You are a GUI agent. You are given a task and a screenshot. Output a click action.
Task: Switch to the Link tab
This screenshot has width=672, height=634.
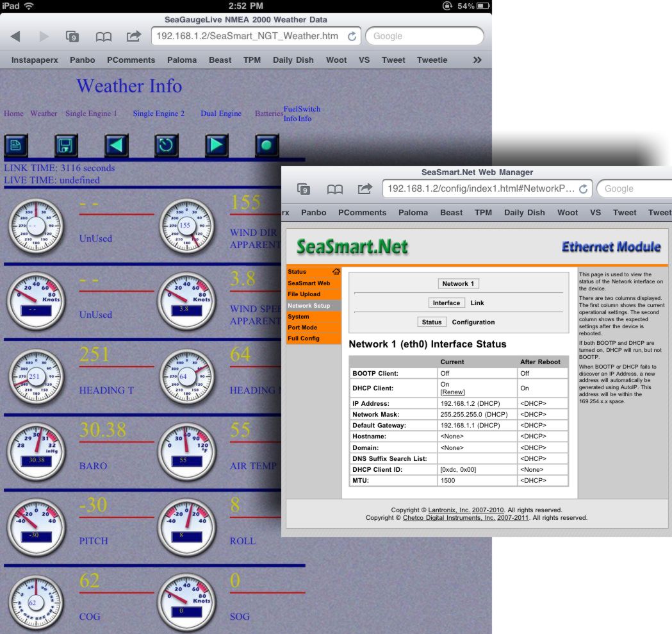point(477,303)
